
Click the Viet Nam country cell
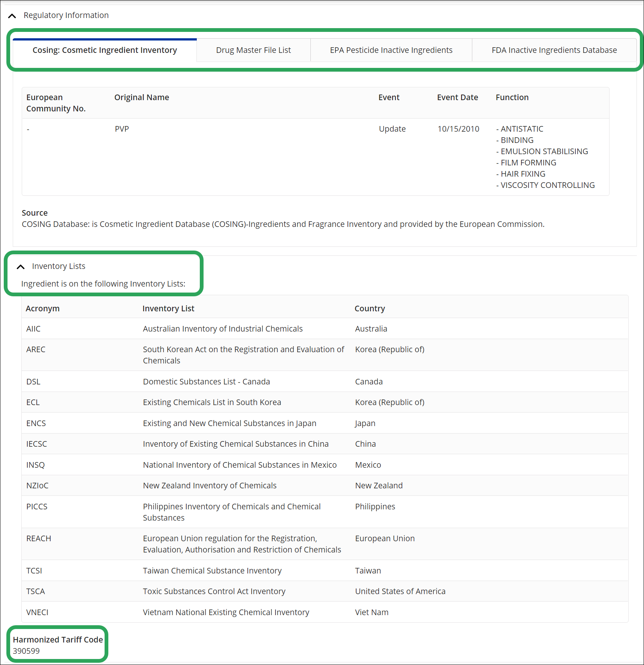371,612
